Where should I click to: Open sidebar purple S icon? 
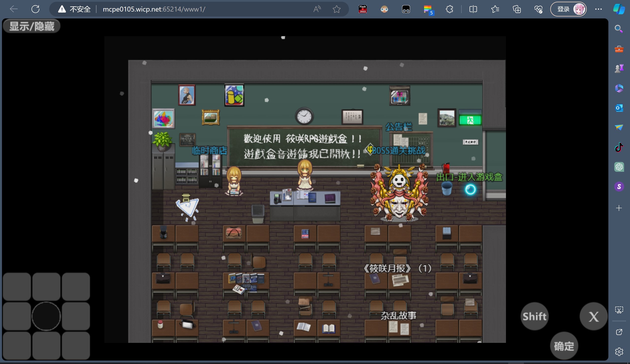pyautogui.click(x=619, y=187)
